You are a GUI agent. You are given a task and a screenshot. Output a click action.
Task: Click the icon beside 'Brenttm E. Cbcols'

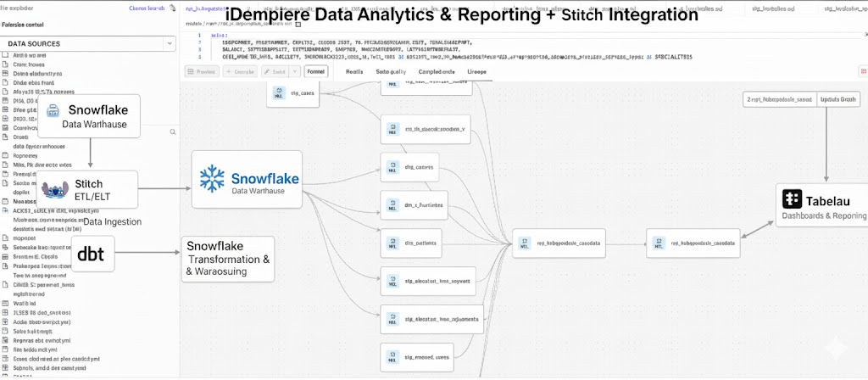[6, 256]
